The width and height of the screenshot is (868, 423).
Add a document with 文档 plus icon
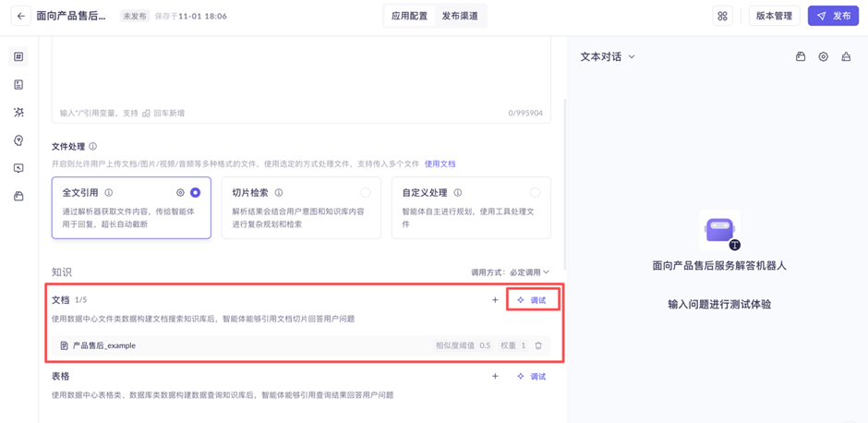495,300
